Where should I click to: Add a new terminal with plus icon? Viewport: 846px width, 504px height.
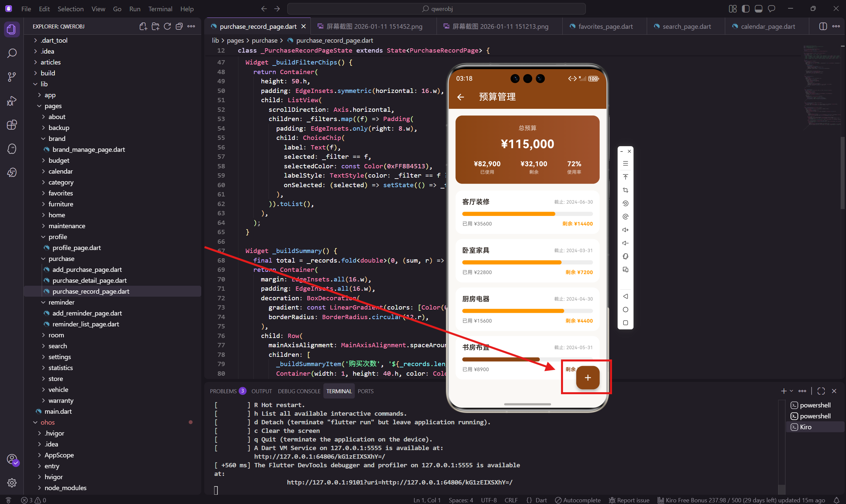click(784, 391)
